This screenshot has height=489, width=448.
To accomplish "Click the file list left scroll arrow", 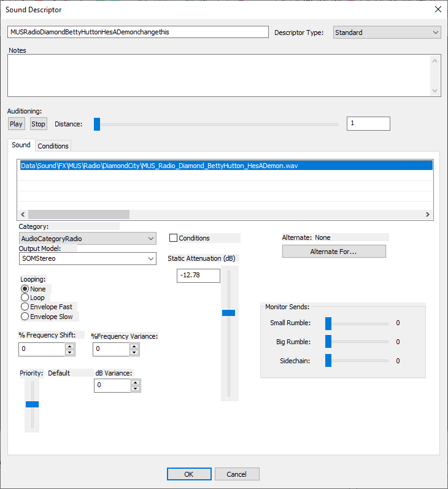I will click(x=23, y=215).
